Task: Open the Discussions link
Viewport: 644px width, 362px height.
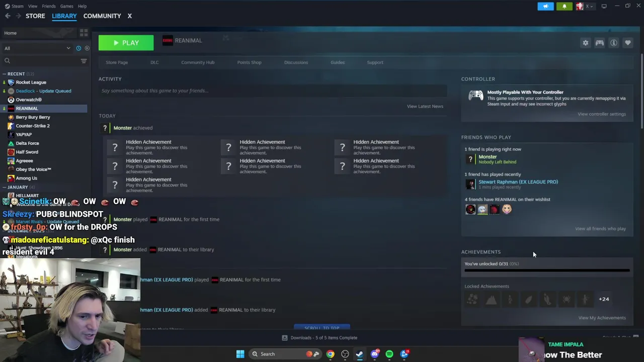Action: (x=296, y=62)
